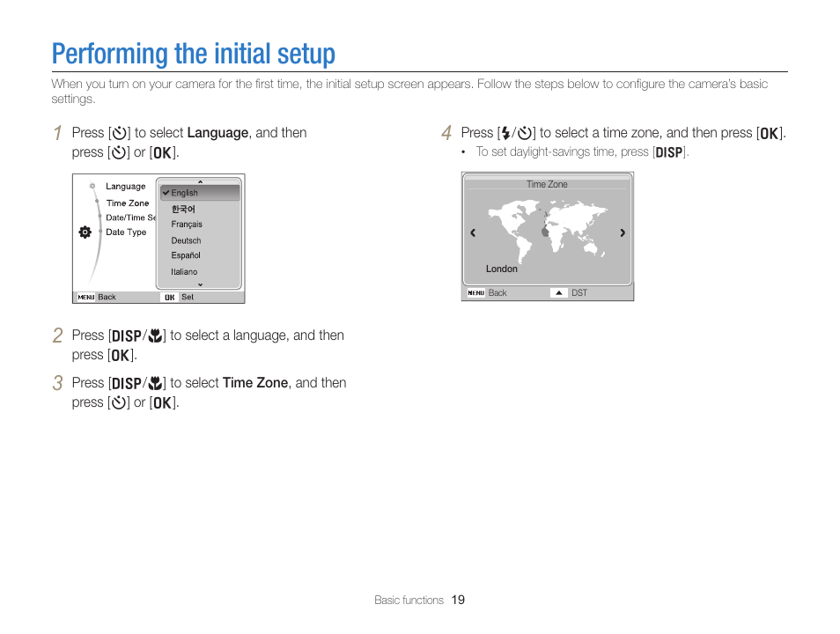
Task: Click the Time Zone screen title
Action: click(x=547, y=184)
